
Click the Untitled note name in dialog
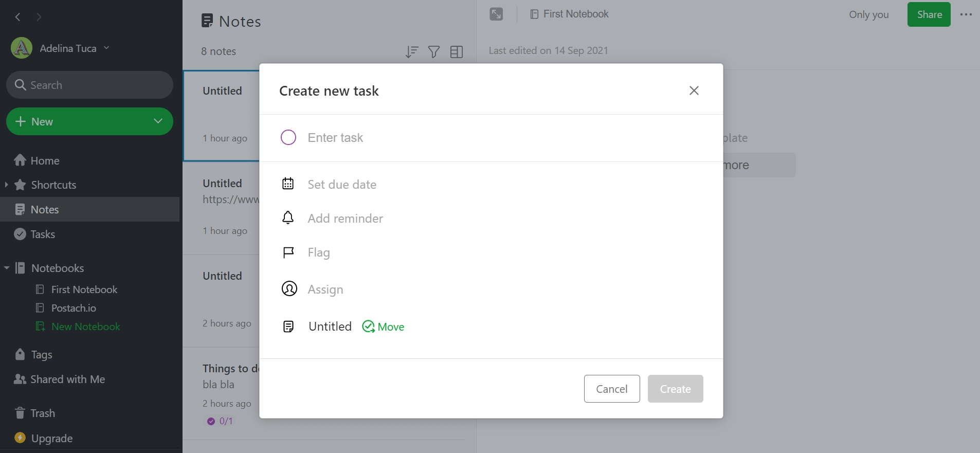330,327
